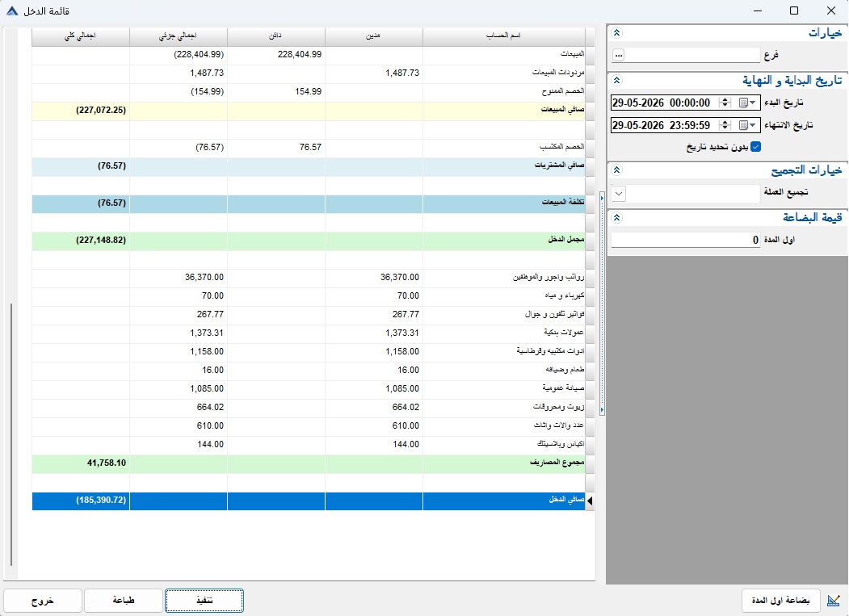
Task: Click the 41,758.10 total cell
Action: (81, 463)
